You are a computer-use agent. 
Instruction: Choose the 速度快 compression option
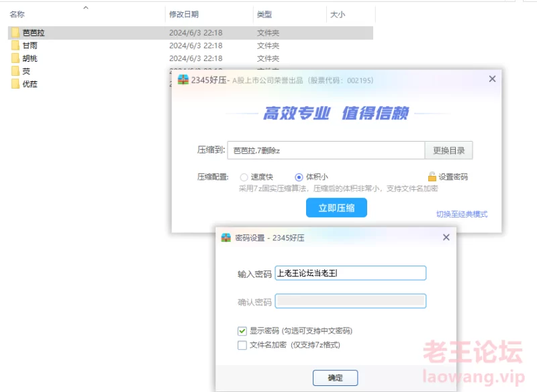(244, 177)
